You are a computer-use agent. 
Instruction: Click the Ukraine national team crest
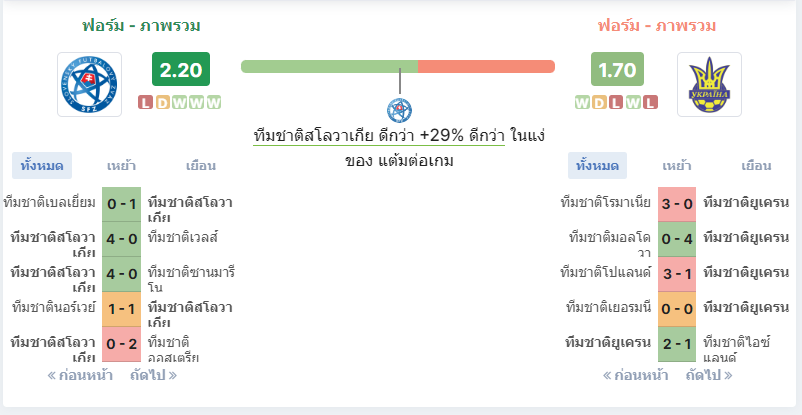click(709, 84)
